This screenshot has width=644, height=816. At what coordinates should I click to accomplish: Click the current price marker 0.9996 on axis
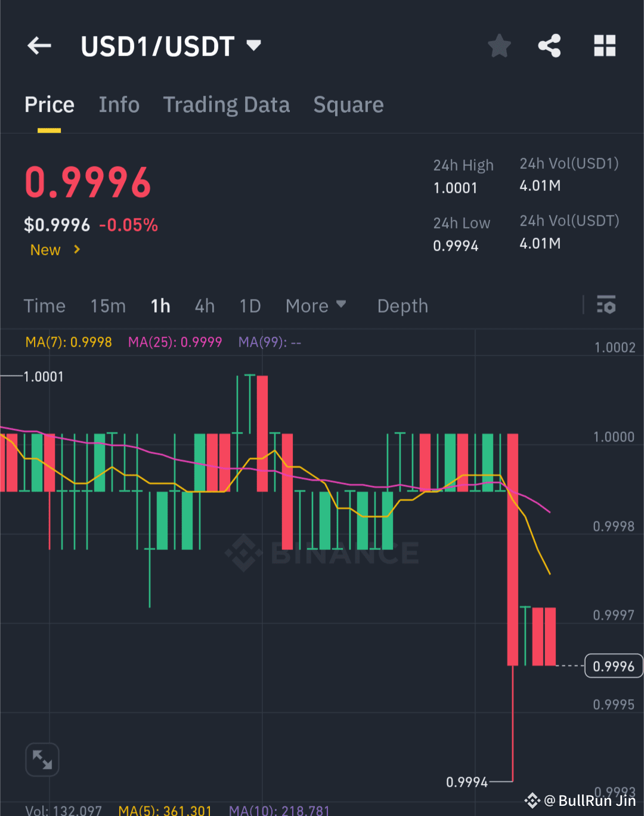click(614, 666)
